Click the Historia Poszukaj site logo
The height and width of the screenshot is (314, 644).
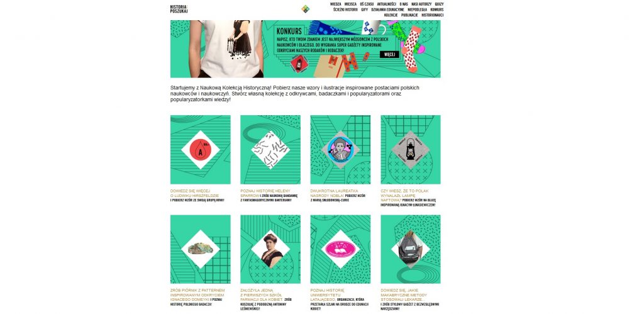point(179,9)
